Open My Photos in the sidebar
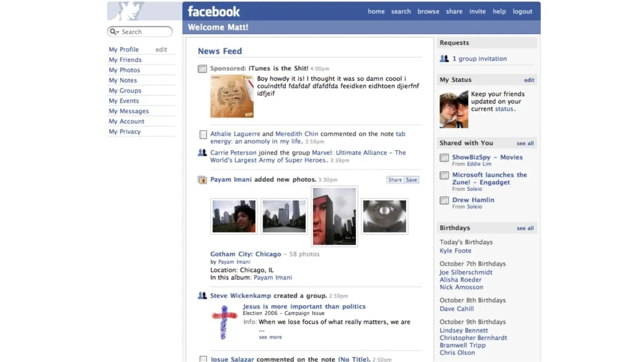Image resolution: width=644 pixels, height=362 pixels. click(124, 70)
